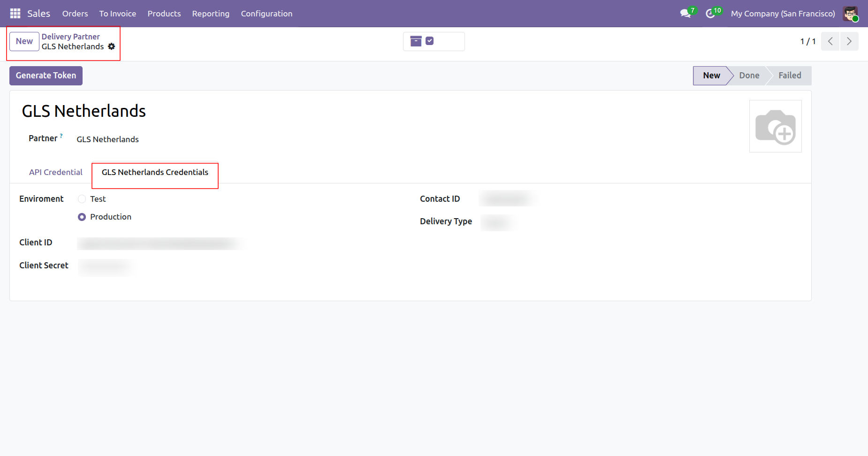
Task: Open the conversations chat icon
Action: point(686,14)
